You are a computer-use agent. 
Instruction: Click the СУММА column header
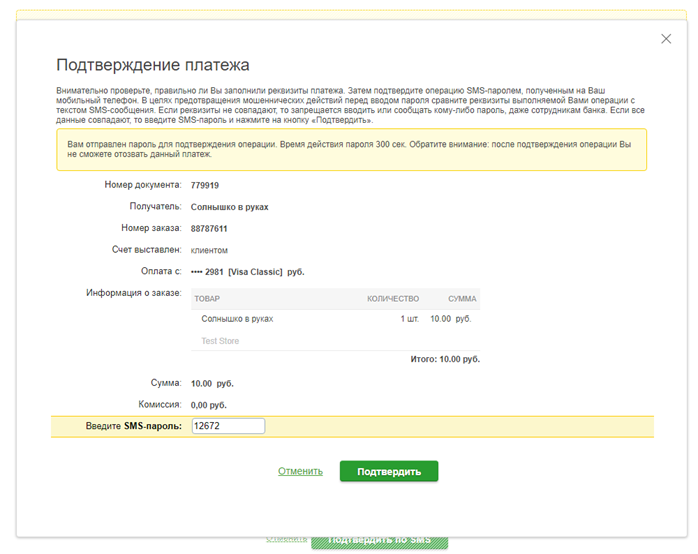[461, 298]
